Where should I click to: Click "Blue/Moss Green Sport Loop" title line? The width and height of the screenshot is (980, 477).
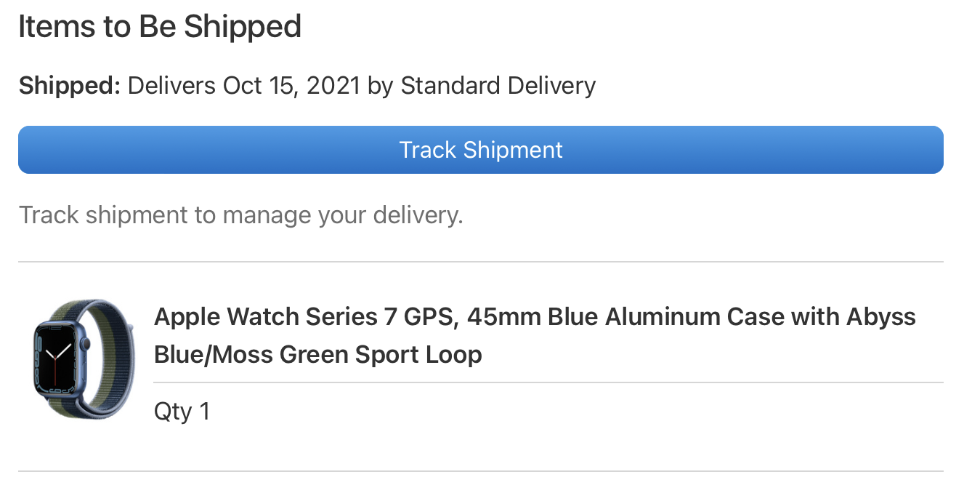(x=317, y=355)
